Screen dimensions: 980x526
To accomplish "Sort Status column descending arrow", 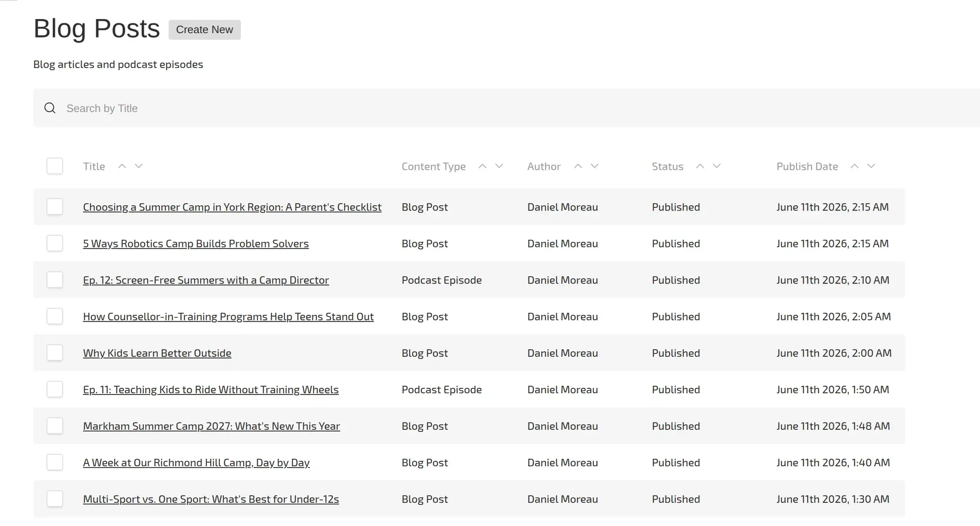I will pyautogui.click(x=716, y=166).
